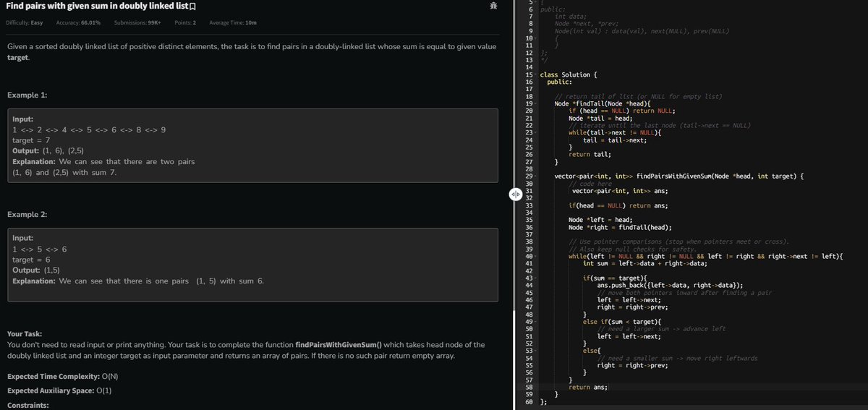
Task: Click line number 60 in the gutter
Action: (528, 401)
